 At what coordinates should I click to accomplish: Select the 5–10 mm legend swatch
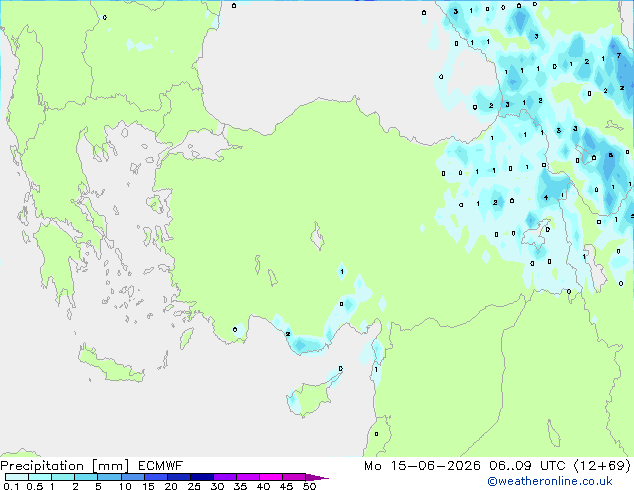tap(109, 477)
